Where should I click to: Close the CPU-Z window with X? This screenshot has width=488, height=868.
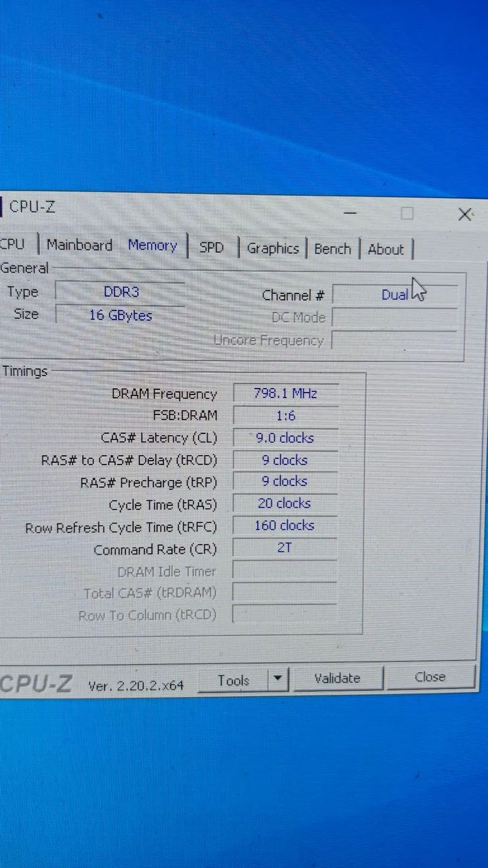[465, 214]
